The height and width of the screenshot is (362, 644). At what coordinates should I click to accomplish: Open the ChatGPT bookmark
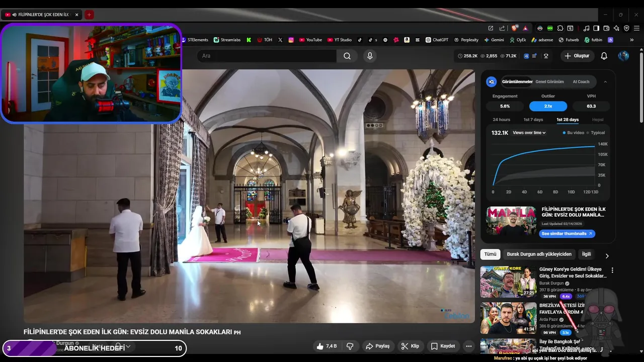point(437,40)
